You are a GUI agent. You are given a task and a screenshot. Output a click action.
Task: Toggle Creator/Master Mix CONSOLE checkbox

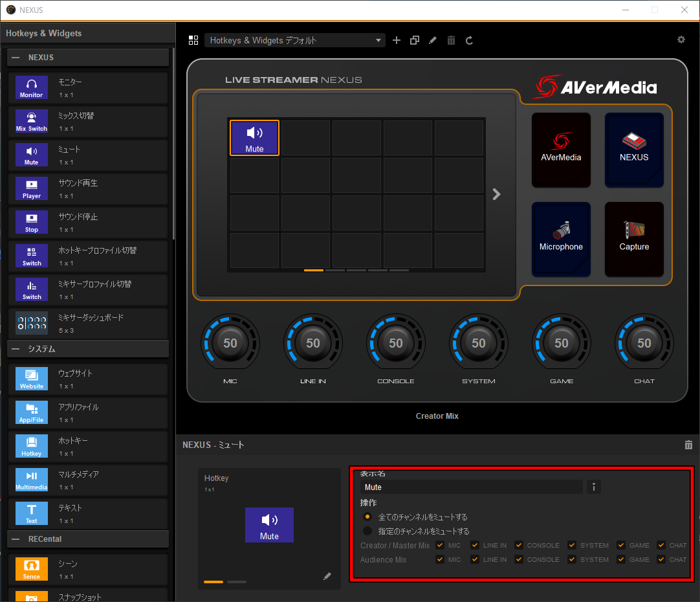point(519,545)
